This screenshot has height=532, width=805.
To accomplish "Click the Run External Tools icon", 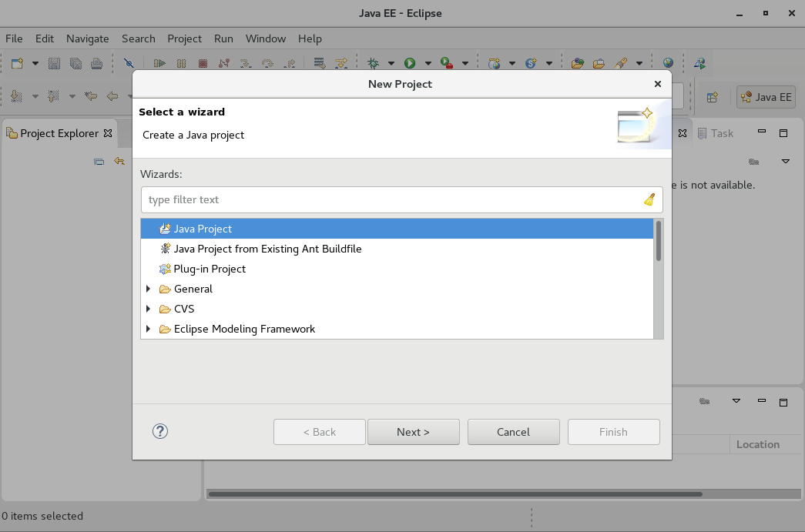I will (447, 63).
